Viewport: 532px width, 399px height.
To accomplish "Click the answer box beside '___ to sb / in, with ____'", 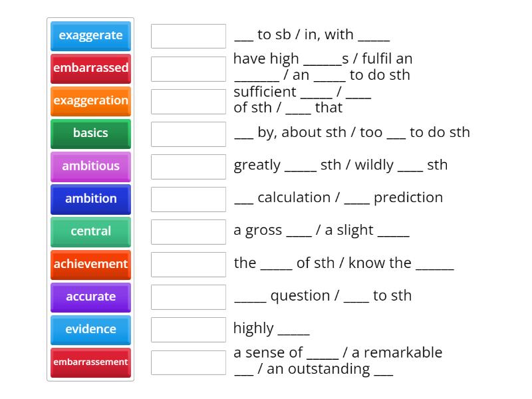I will click(x=188, y=36).
